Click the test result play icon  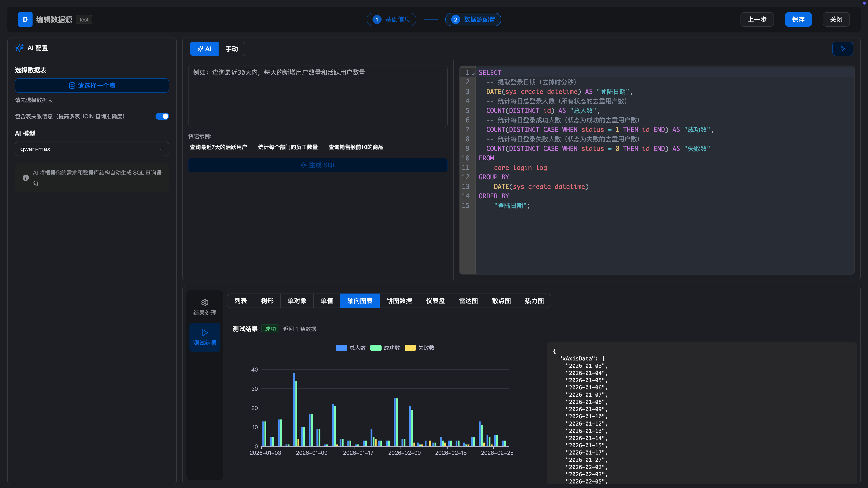[x=205, y=333]
